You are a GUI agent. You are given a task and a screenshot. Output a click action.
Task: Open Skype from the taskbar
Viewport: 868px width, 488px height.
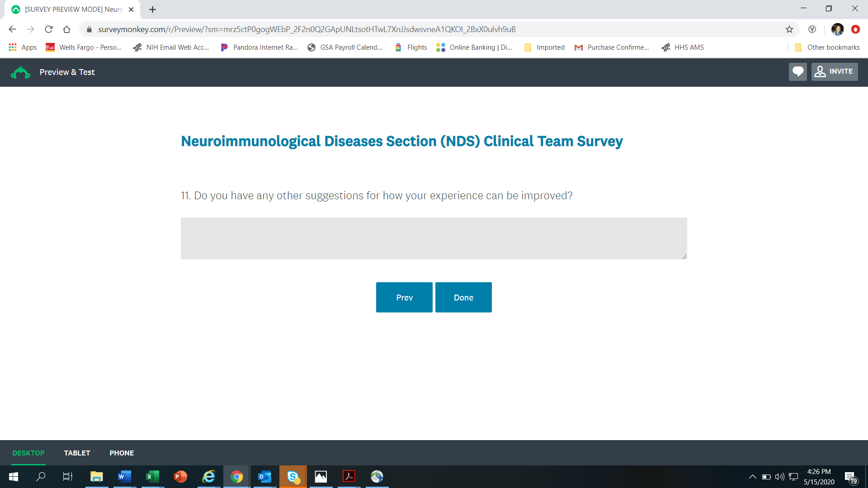click(293, 477)
